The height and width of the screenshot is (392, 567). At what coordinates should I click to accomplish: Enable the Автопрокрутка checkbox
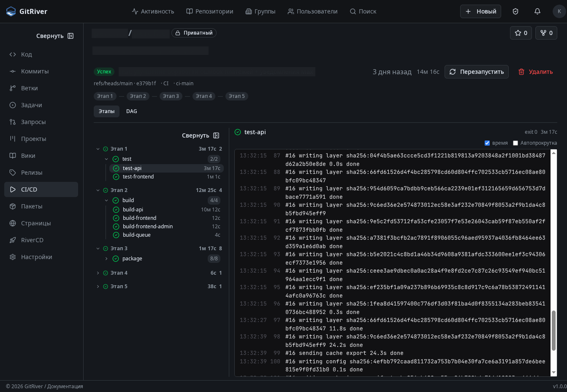(515, 143)
